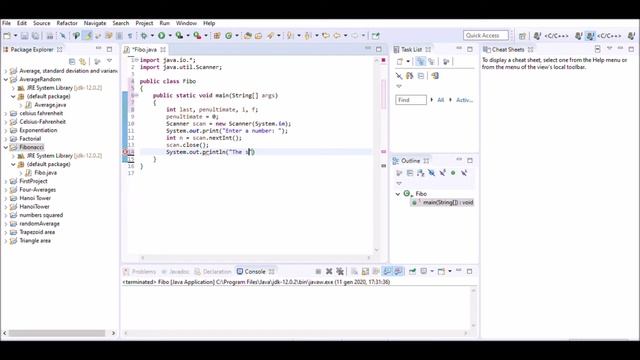Viewport: 640px width, 360px height.
Task: Toggle Hide Local Types in Outline
Action: click(464, 173)
